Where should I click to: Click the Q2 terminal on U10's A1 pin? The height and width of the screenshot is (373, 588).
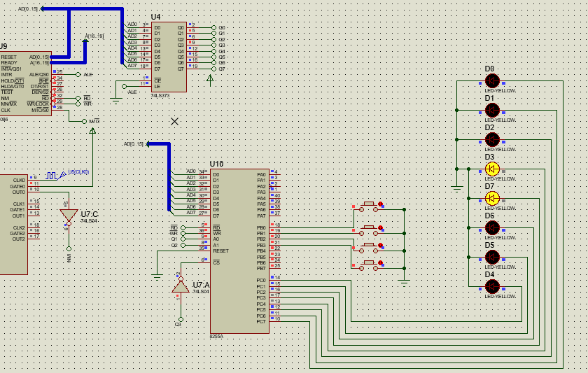pos(183,245)
